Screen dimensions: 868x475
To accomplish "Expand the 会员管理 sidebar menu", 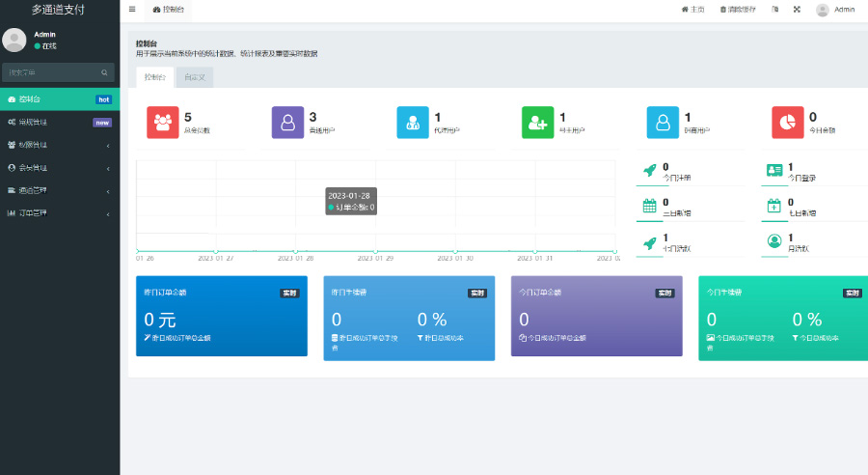I will pos(58,168).
